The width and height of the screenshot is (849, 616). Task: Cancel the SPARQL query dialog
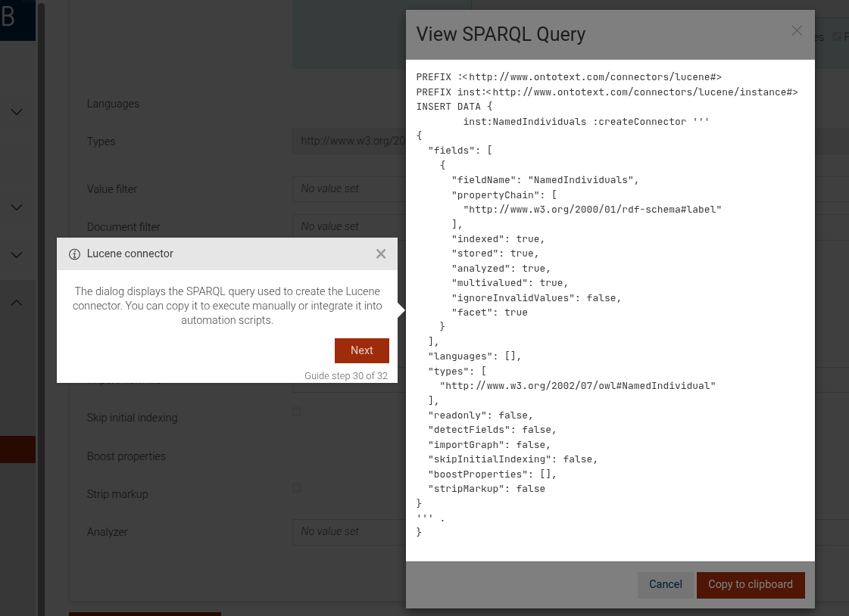(x=665, y=584)
